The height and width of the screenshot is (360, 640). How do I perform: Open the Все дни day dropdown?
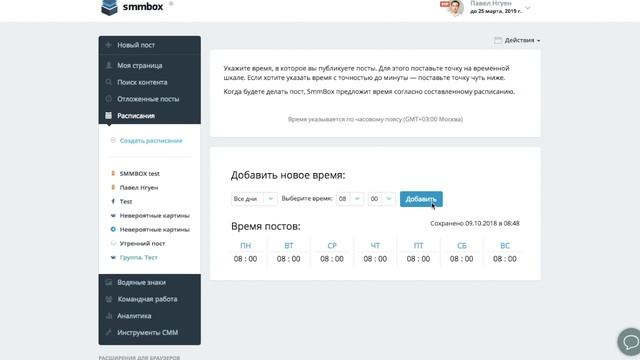[254, 199]
